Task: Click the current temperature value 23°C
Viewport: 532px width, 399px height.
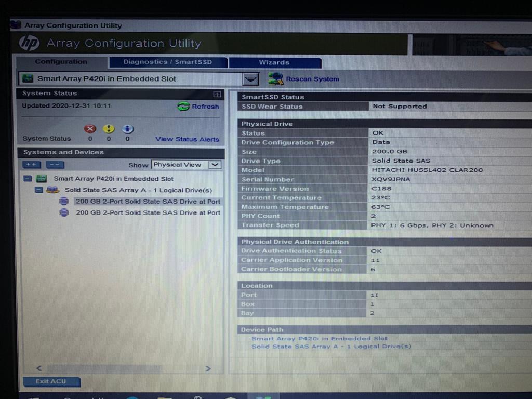Action: pos(381,197)
